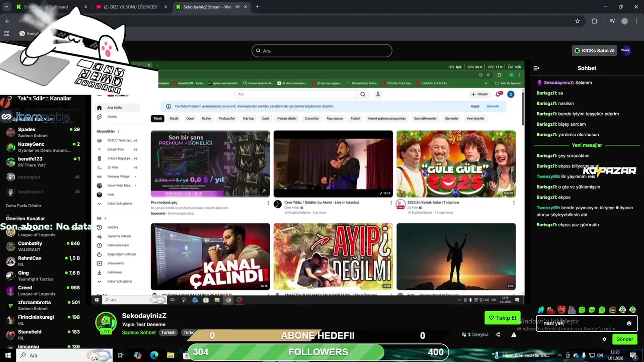Image resolution: width=644 pixels, height=362 pixels.
Task: Open RahmiCan recommended channel
Action: click(42, 261)
